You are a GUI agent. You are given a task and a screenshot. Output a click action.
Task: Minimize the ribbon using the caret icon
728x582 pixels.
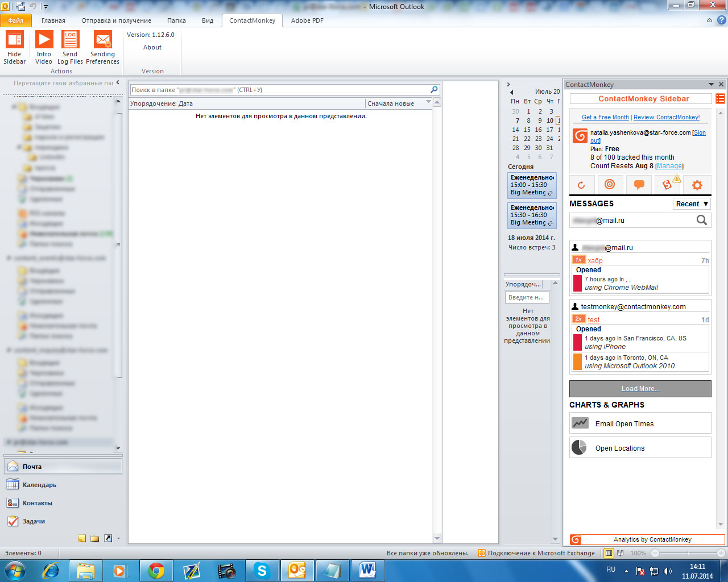click(x=709, y=20)
